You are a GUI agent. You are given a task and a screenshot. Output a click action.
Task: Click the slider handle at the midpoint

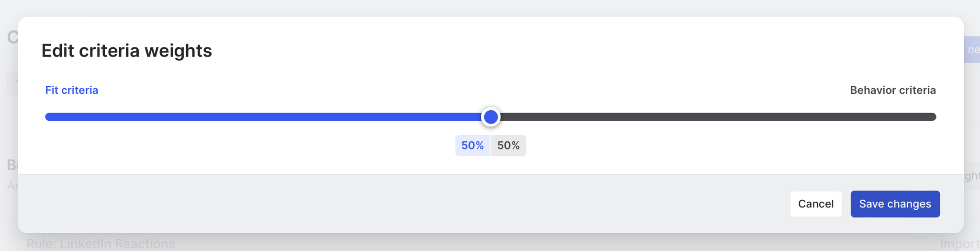490,117
